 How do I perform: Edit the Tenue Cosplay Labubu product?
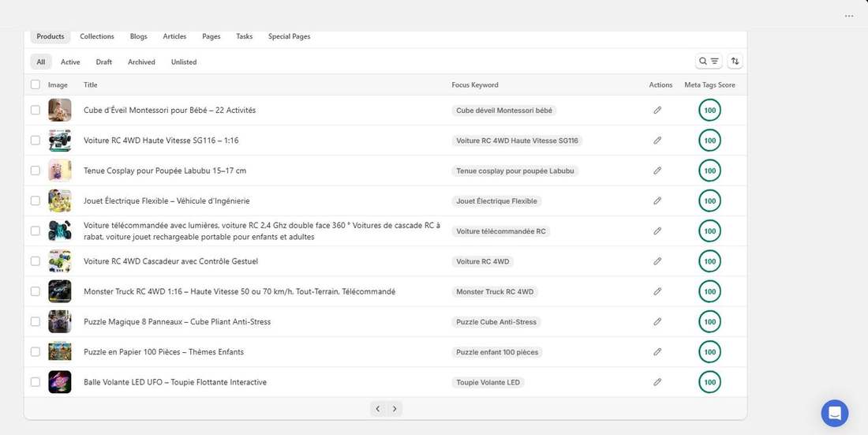657,171
